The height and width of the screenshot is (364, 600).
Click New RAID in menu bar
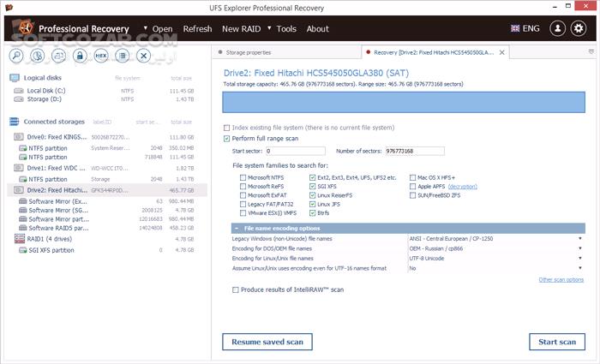(241, 29)
